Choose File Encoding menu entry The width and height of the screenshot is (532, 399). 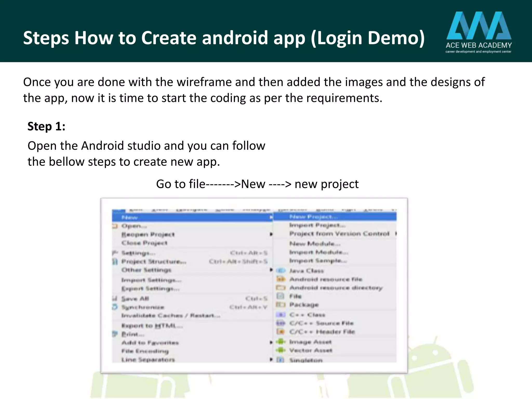(x=192, y=351)
